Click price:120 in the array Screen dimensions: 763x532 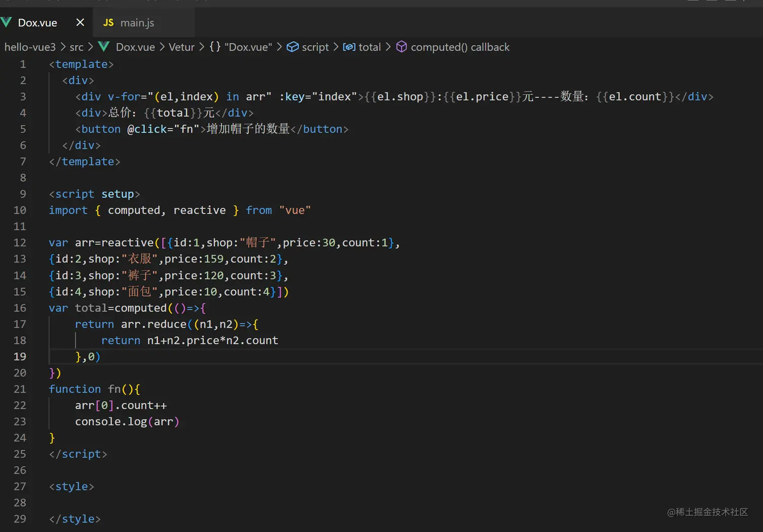click(x=194, y=275)
